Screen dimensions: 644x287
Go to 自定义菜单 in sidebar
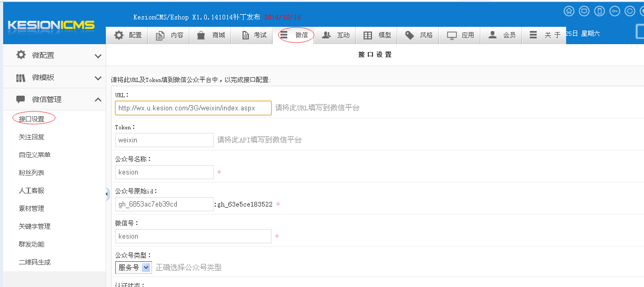[x=35, y=155]
